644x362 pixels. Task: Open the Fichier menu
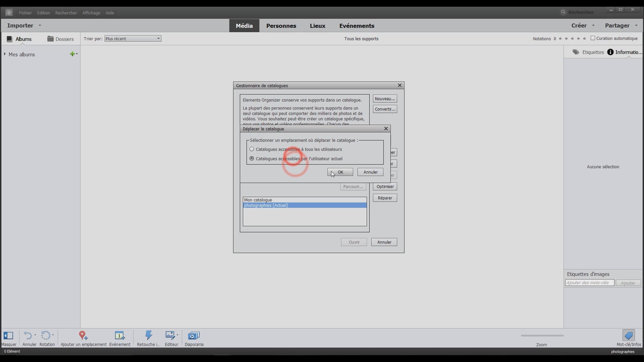coord(25,13)
